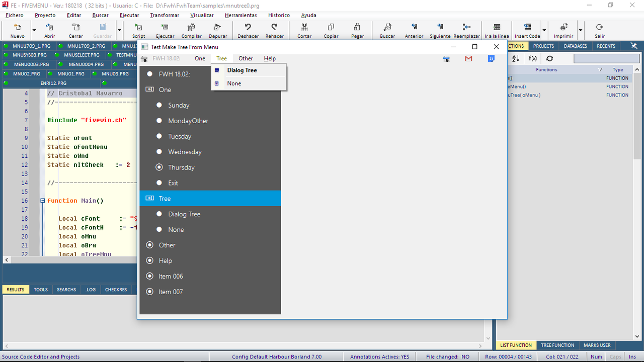Click the Script toolbar icon
The height and width of the screenshot is (362, 644).
pyautogui.click(x=139, y=27)
